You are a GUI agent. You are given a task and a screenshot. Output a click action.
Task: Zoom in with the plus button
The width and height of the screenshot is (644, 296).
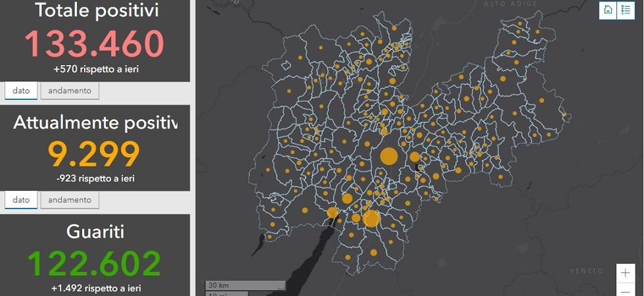click(626, 272)
